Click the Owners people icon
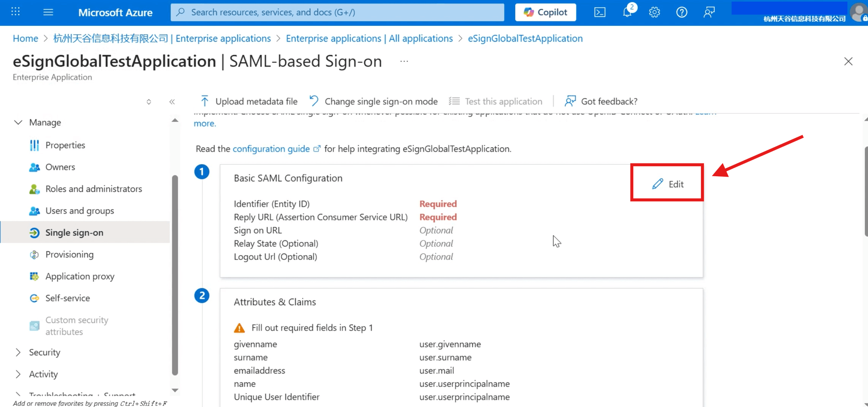Screen dimensions: 868x407 [x=34, y=167]
